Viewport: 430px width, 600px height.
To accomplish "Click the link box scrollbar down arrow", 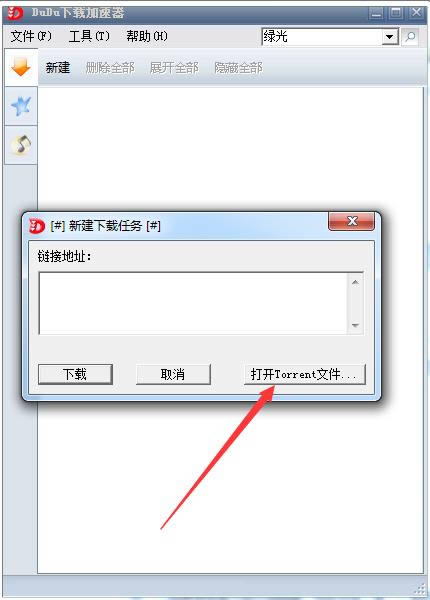I will click(355, 326).
